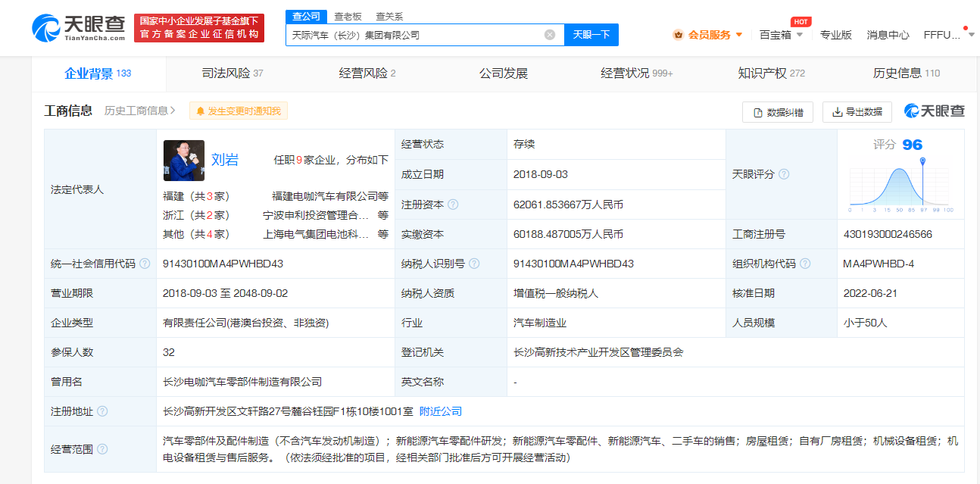Viewport: 980px width, 484px height.
Task: Open the 消息中心 link
Action: coord(888,35)
